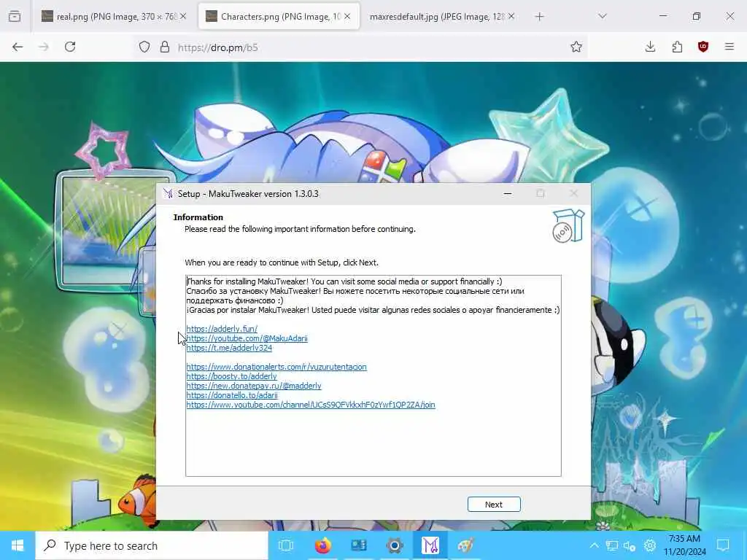
Task: Open the taskbar icon right of Firefox
Action: click(359, 545)
